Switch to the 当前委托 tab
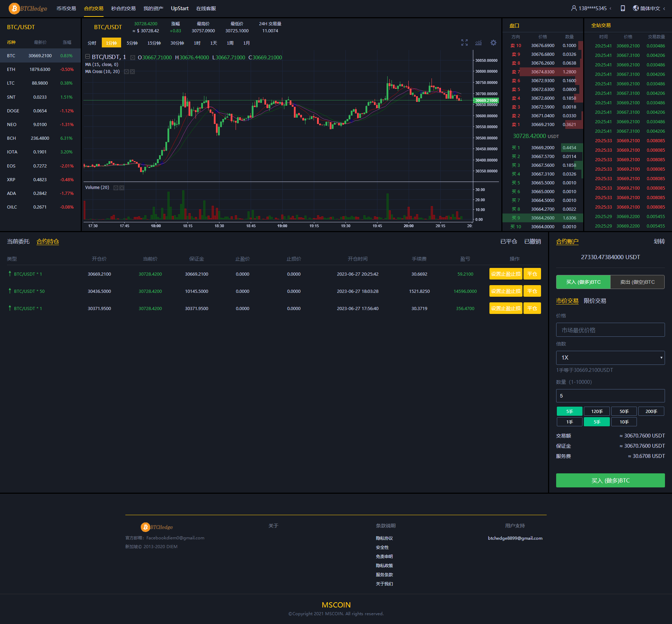Screen dimensions: 672x624 point(18,242)
